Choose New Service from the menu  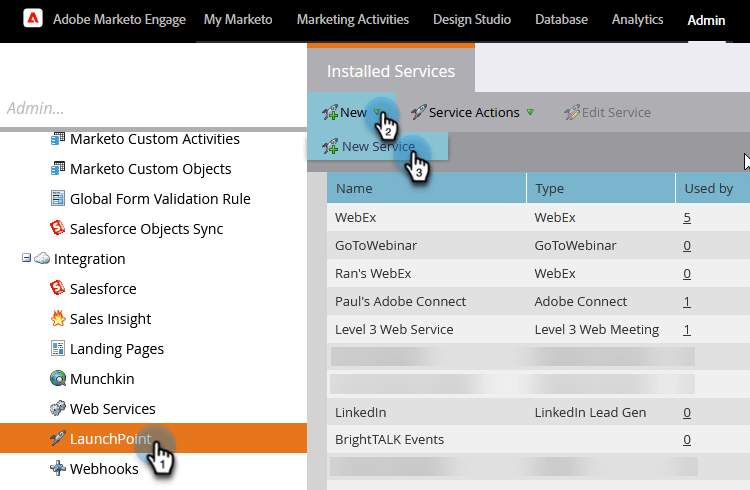377,147
